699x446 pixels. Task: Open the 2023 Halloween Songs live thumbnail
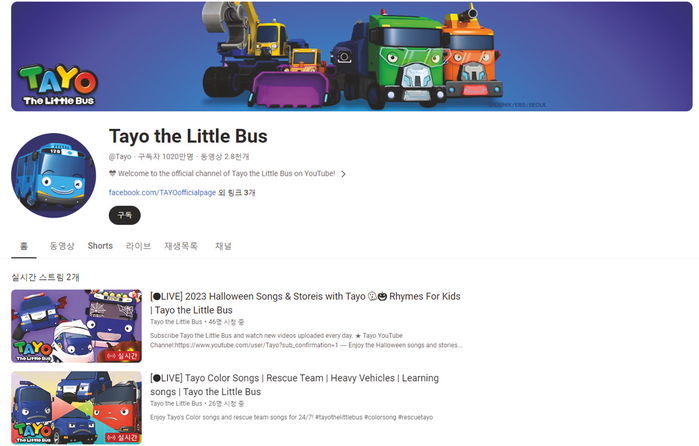76,326
